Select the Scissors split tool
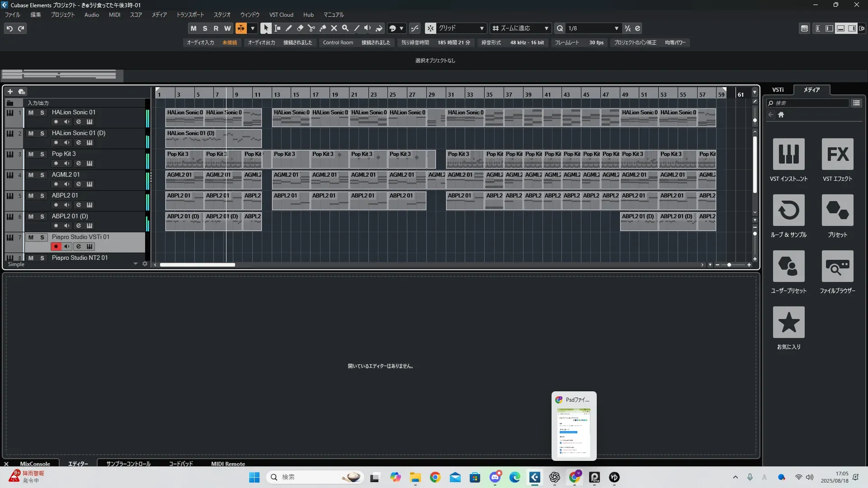Image resolution: width=868 pixels, height=488 pixels. click(x=311, y=28)
